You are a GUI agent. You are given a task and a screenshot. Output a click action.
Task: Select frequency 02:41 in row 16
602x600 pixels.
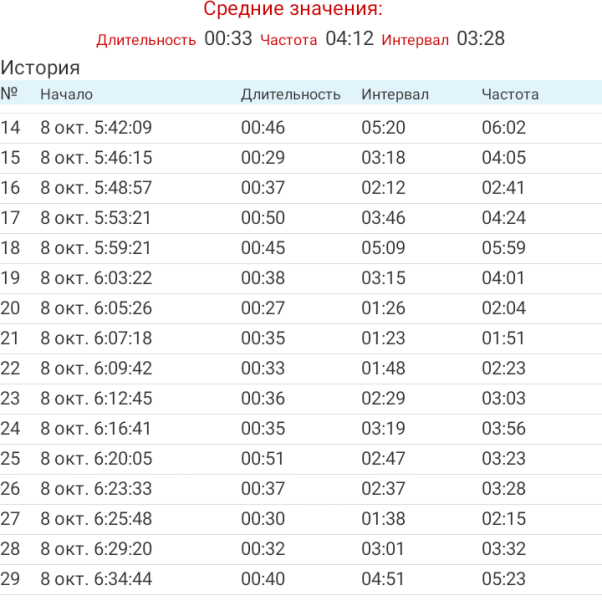point(503,188)
